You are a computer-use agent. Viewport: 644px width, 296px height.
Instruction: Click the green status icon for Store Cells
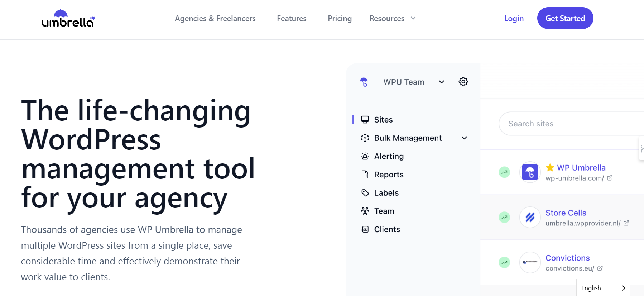(x=504, y=217)
